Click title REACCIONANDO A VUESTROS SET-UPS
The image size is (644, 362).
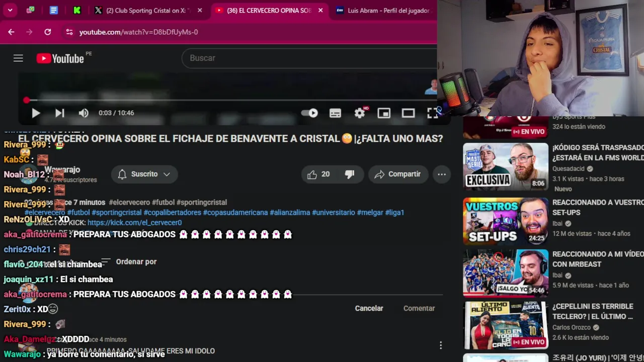coord(598,207)
